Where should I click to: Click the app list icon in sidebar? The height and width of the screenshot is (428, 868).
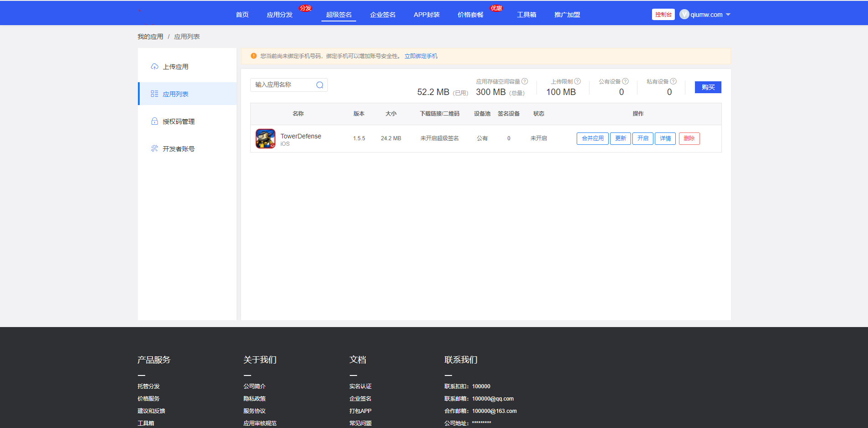(155, 94)
